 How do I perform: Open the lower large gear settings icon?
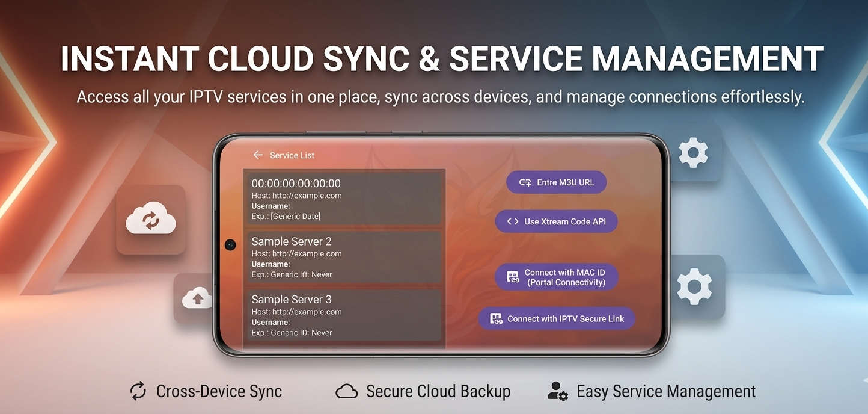pos(694,287)
